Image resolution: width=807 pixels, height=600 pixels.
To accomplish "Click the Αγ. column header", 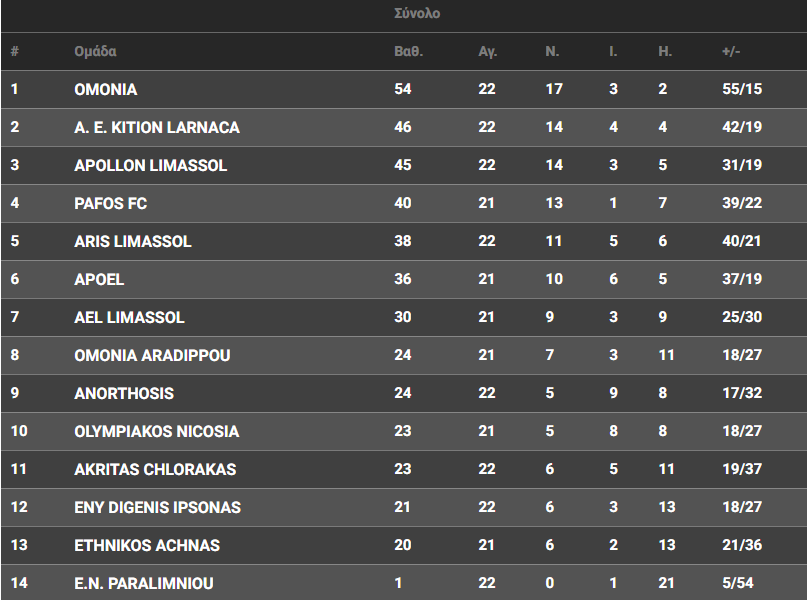I will click(x=487, y=52).
